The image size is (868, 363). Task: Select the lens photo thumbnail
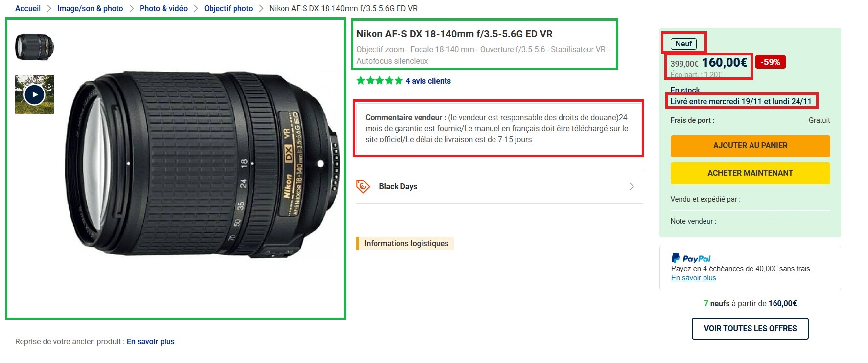point(34,47)
